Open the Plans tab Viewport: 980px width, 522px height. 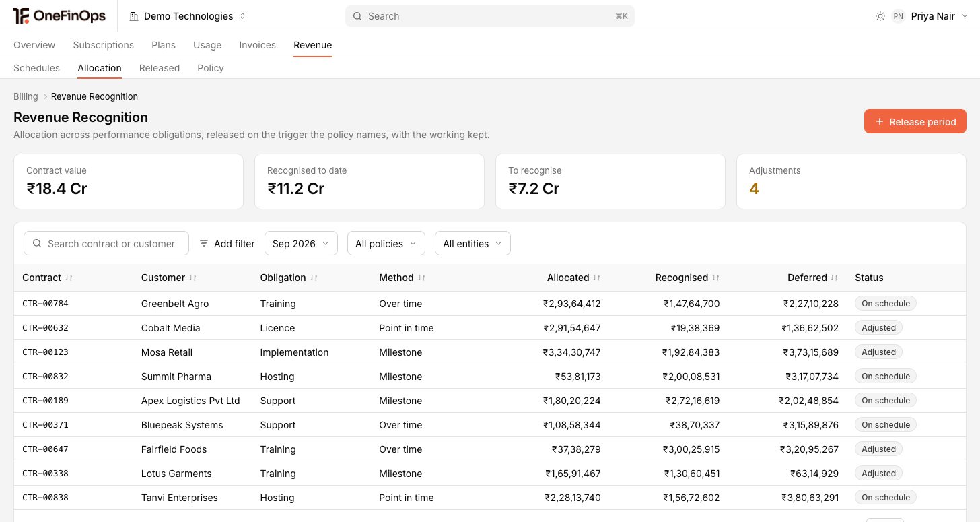(164, 45)
